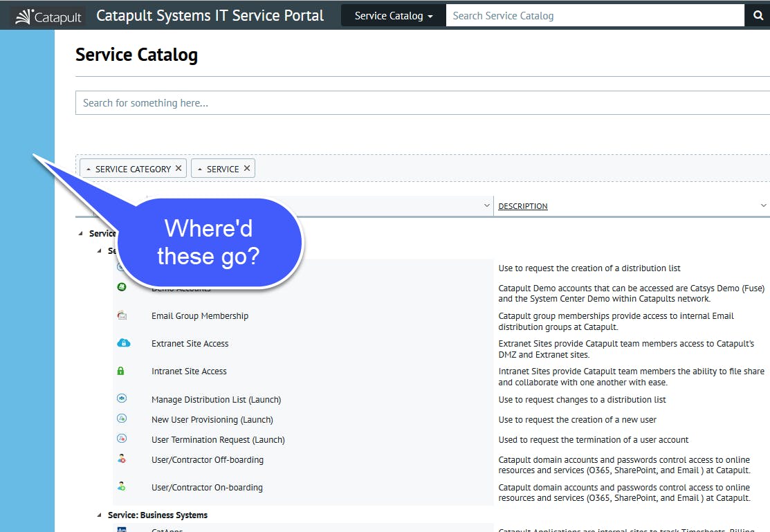
Task: Remove the SERVICE grouping chip
Action: pos(247,168)
